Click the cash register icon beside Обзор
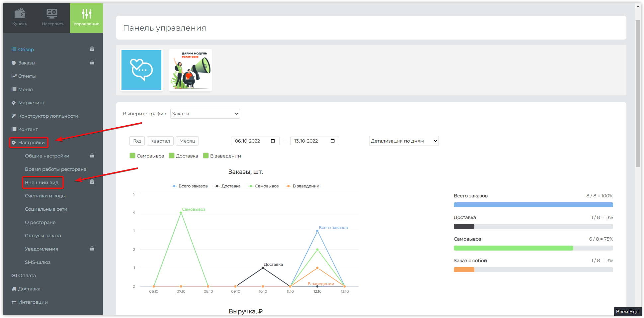The image size is (644, 318). coord(92,49)
